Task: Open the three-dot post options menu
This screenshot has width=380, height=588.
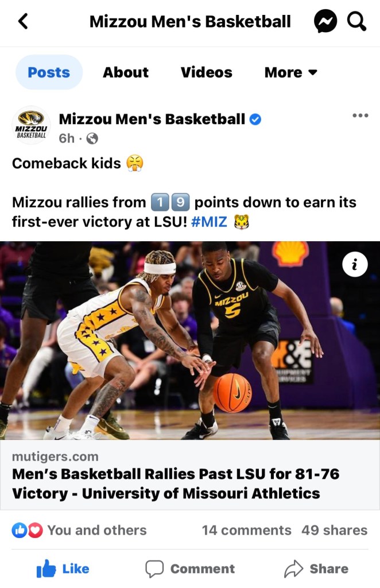Action: coord(360,115)
